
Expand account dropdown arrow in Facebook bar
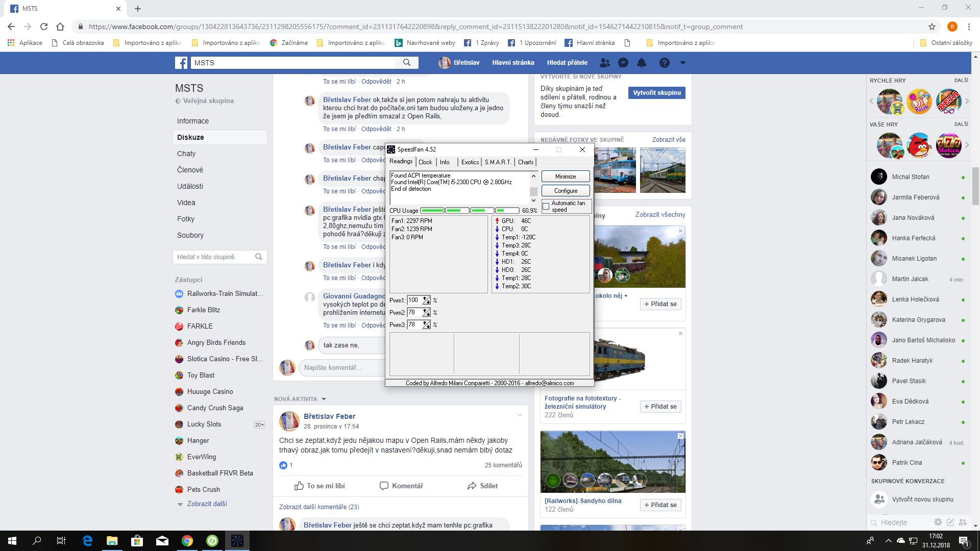tap(683, 63)
